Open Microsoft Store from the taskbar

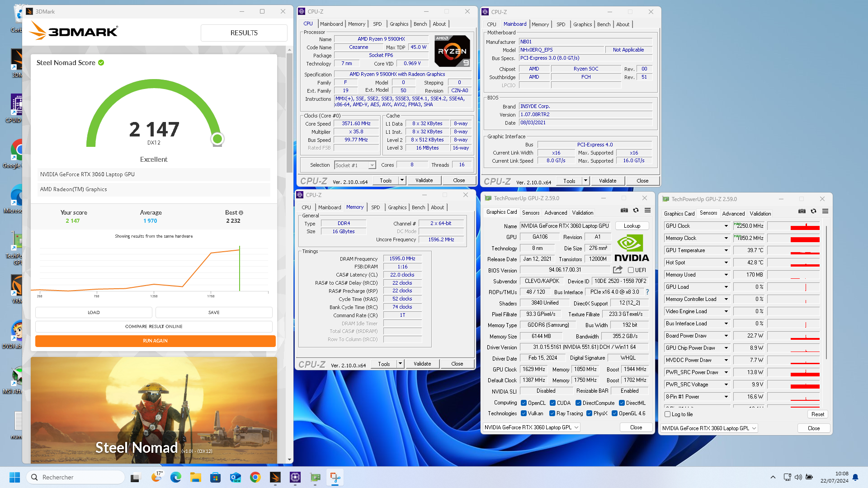215,477
